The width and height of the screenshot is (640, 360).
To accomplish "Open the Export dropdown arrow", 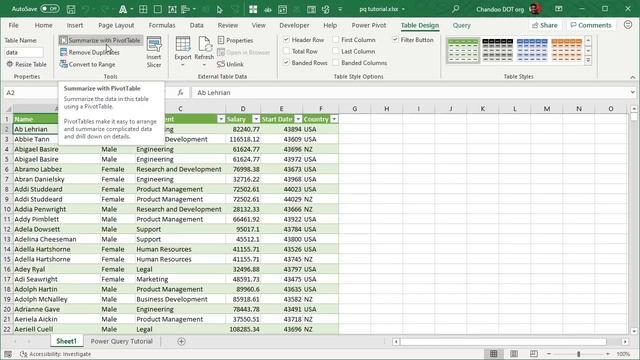I will coord(183,65).
